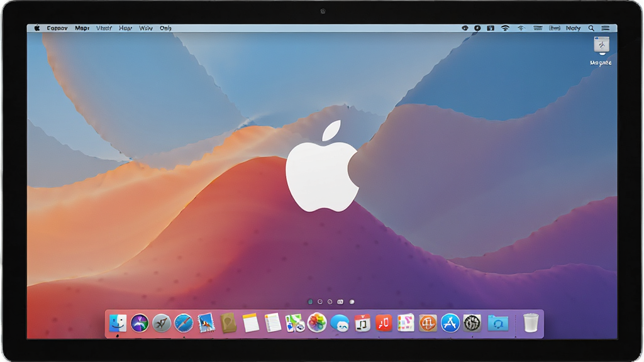This screenshot has height=362, width=644.
Task: Open the orange circular app icon
Action: point(428,323)
